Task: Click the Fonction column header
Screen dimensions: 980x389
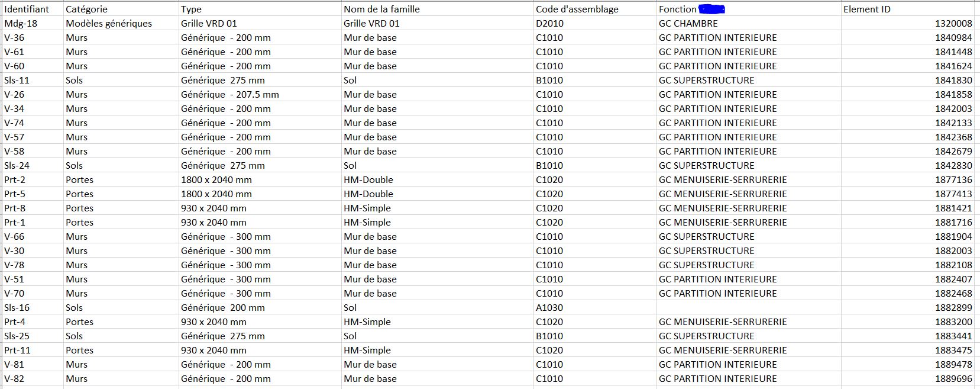Action: pos(678,9)
